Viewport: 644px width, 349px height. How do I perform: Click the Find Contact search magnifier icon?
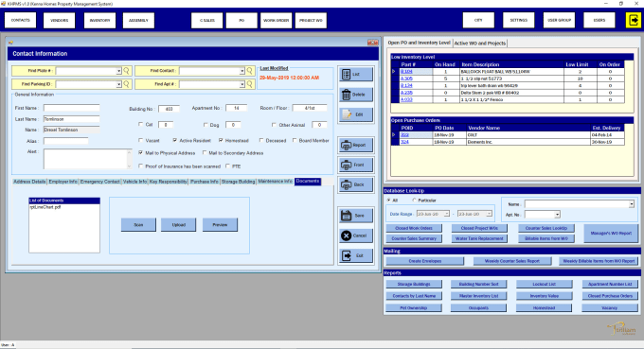pos(249,71)
